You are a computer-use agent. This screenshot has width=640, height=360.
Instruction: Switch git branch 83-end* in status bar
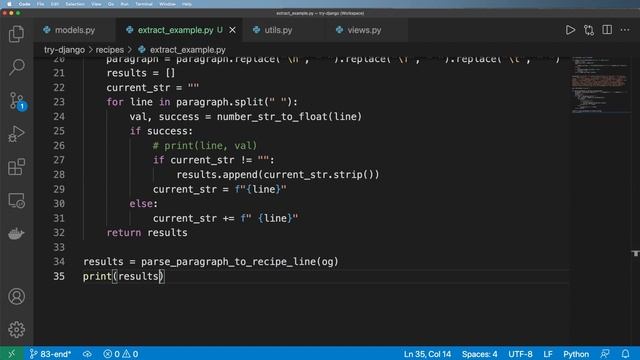click(x=50, y=354)
